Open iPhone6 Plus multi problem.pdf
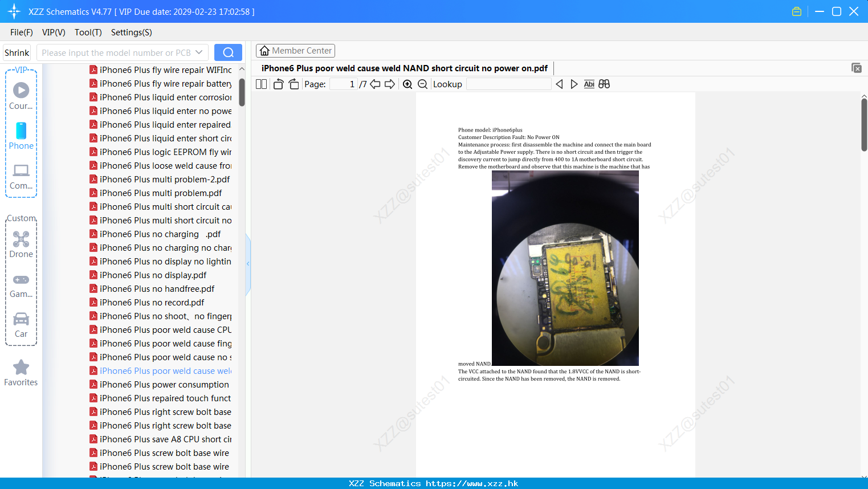This screenshot has height=489, width=868. coord(156,193)
